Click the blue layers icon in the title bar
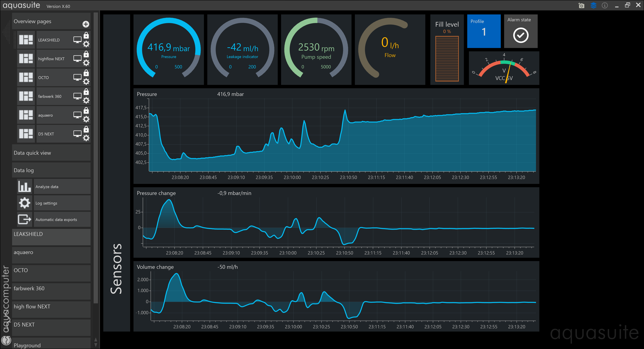Image resolution: width=644 pixels, height=349 pixels. (x=593, y=6)
